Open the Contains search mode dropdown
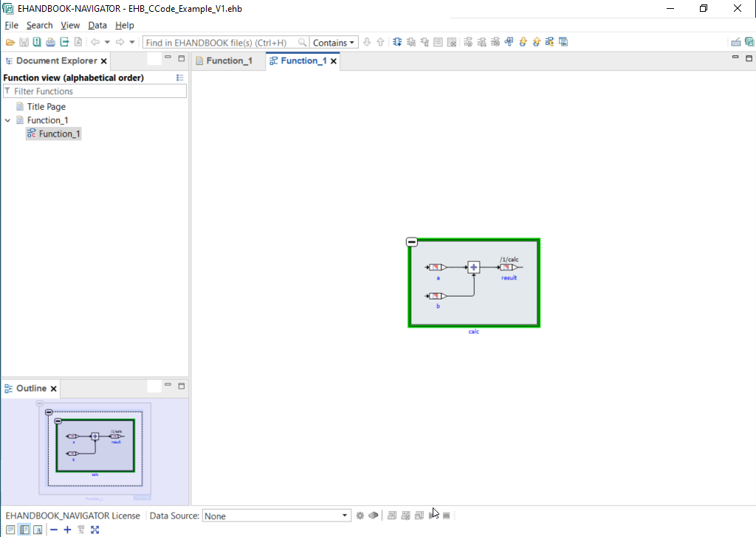 click(x=334, y=43)
